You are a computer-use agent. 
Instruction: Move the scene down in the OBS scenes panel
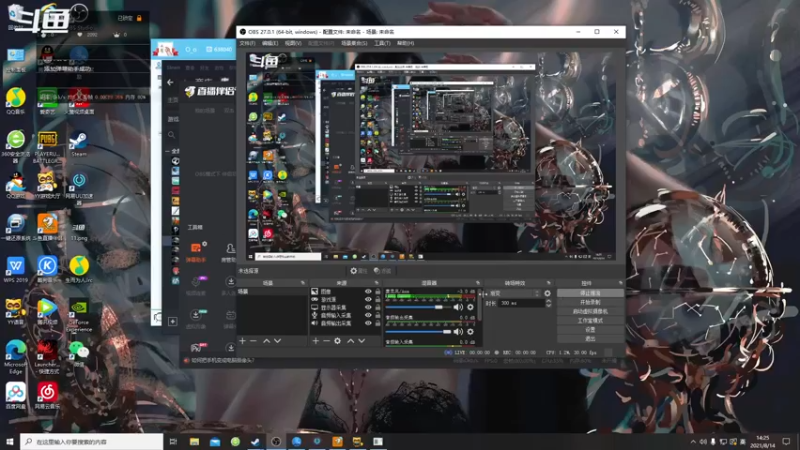tap(278, 341)
